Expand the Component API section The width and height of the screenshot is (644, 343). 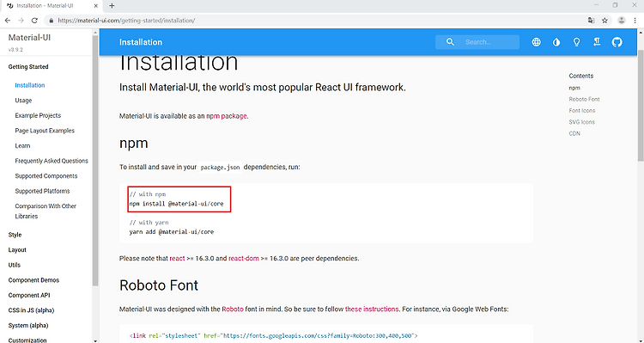[x=29, y=296]
